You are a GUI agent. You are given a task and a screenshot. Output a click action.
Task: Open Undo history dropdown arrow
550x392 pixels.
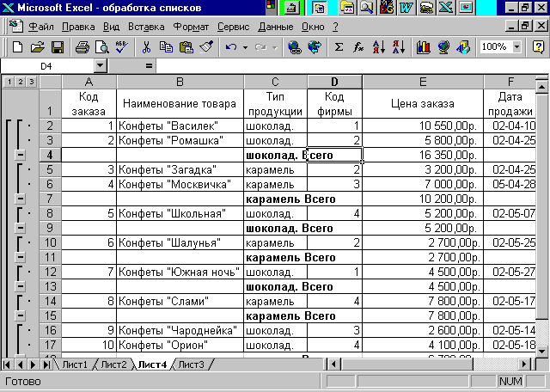pos(245,46)
